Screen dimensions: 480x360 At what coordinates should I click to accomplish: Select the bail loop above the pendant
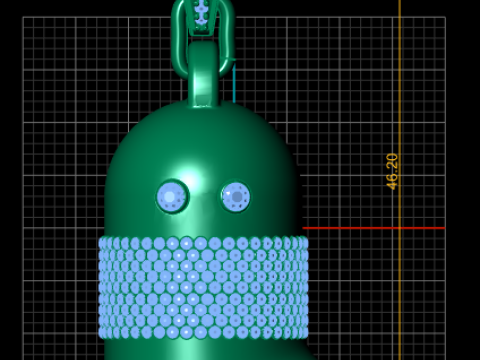(204, 74)
